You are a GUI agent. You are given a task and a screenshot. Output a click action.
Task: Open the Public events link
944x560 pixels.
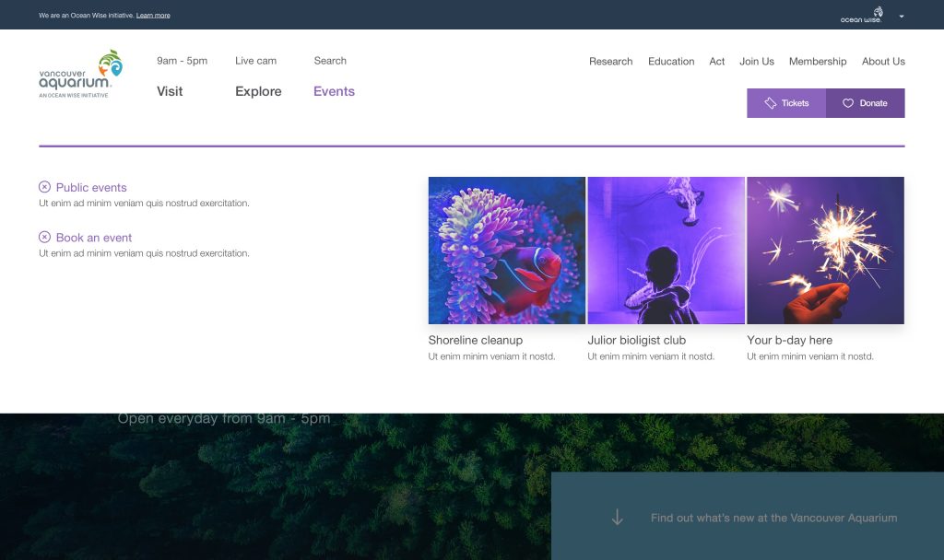tap(91, 187)
